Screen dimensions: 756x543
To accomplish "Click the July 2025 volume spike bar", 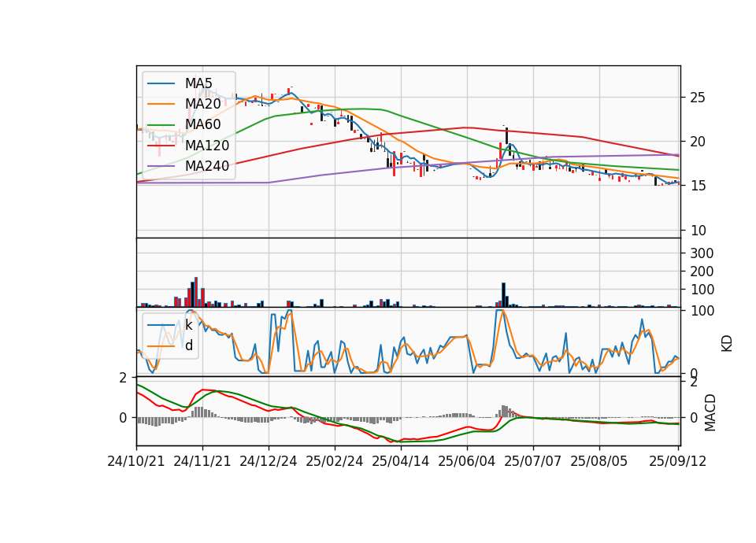I will tap(503, 295).
